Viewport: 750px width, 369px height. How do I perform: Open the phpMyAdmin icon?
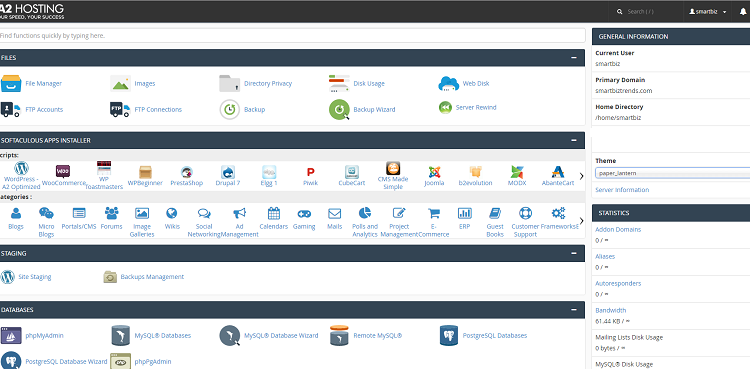(11, 335)
